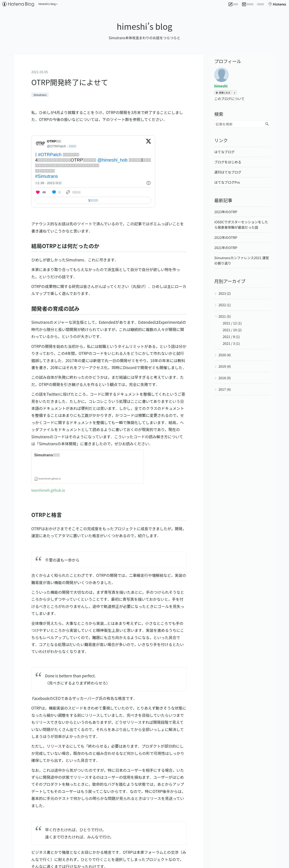
Task: Open the himeshi profile name link
Action: click(x=221, y=86)
